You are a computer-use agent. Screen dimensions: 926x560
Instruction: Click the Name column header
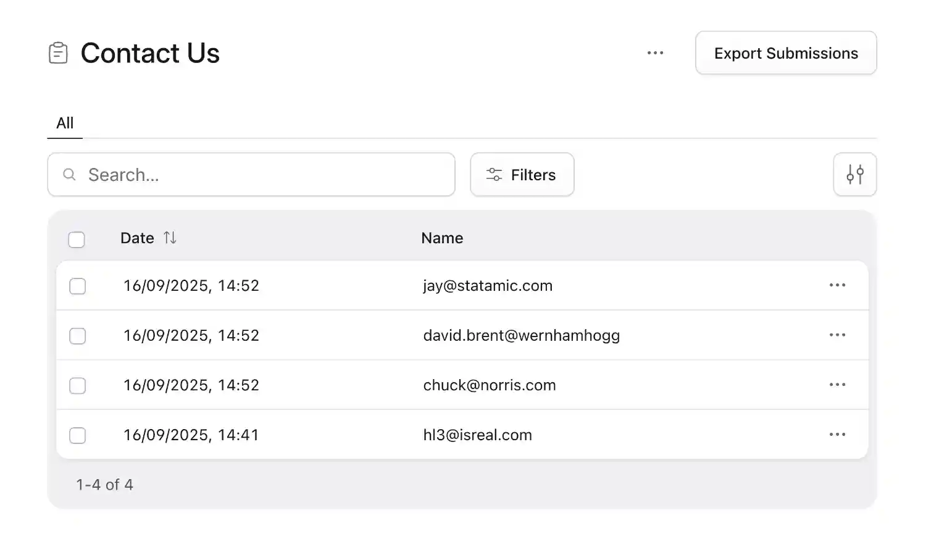tap(442, 238)
